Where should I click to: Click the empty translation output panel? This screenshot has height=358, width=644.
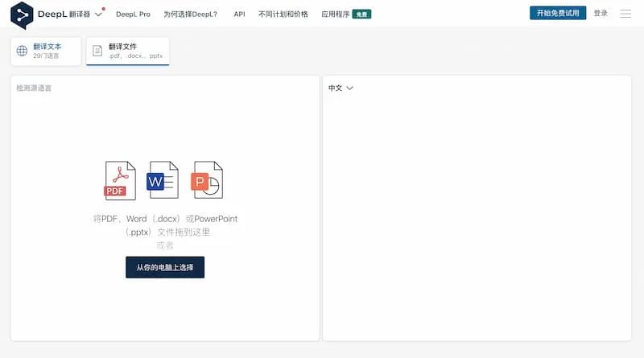click(x=477, y=217)
